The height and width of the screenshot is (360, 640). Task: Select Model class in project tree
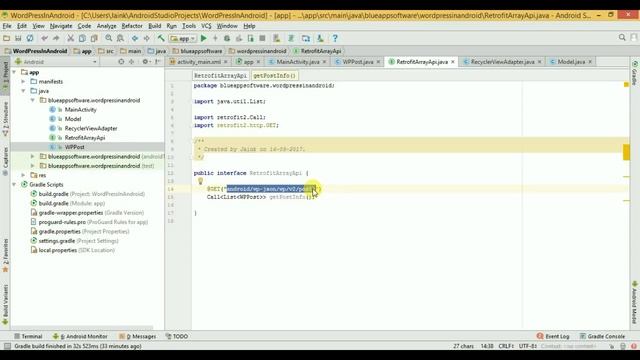[x=73, y=119]
